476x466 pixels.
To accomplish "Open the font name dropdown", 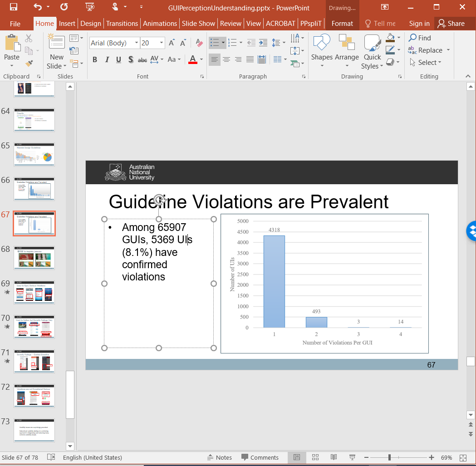I will tap(136, 43).
